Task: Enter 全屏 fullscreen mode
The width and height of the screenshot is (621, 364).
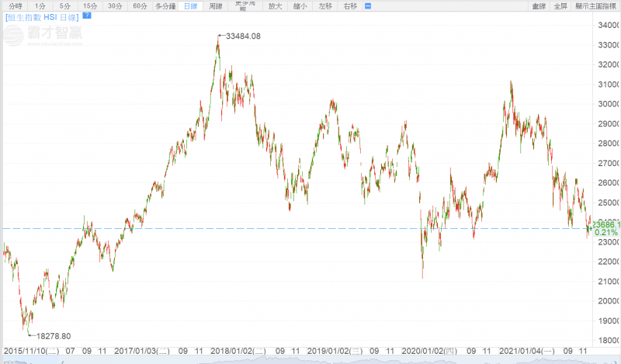Action: (x=560, y=6)
